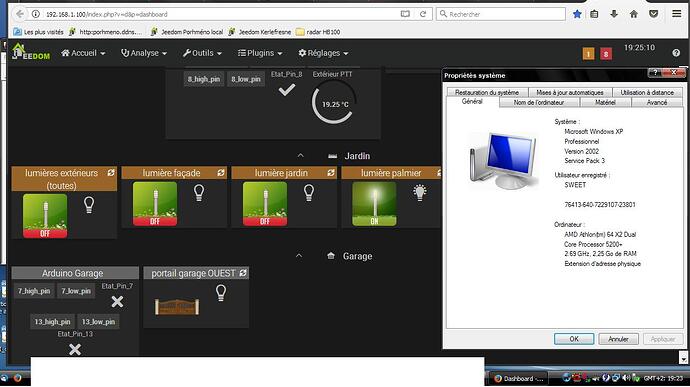690x387 pixels.
Task: Switch to Restauration du système tab
Action: [x=487, y=92]
